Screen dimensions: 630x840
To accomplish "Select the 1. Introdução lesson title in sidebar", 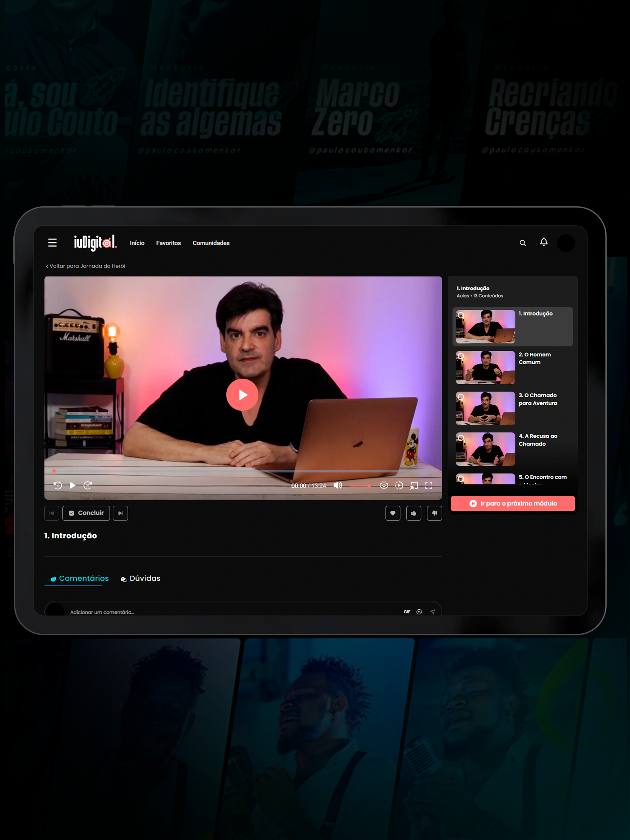I will (x=536, y=314).
